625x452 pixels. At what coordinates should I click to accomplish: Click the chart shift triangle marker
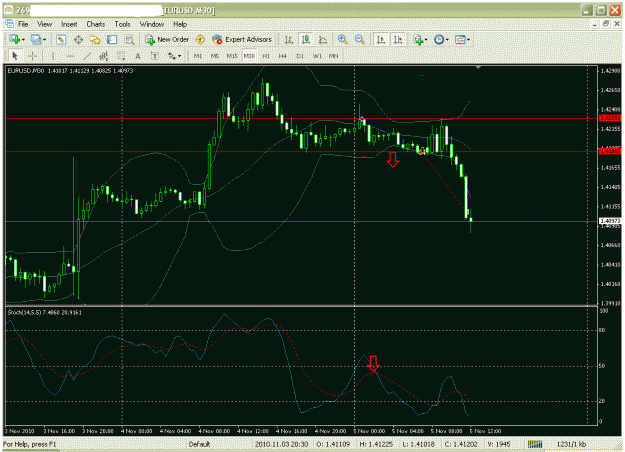[x=478, y=68]
